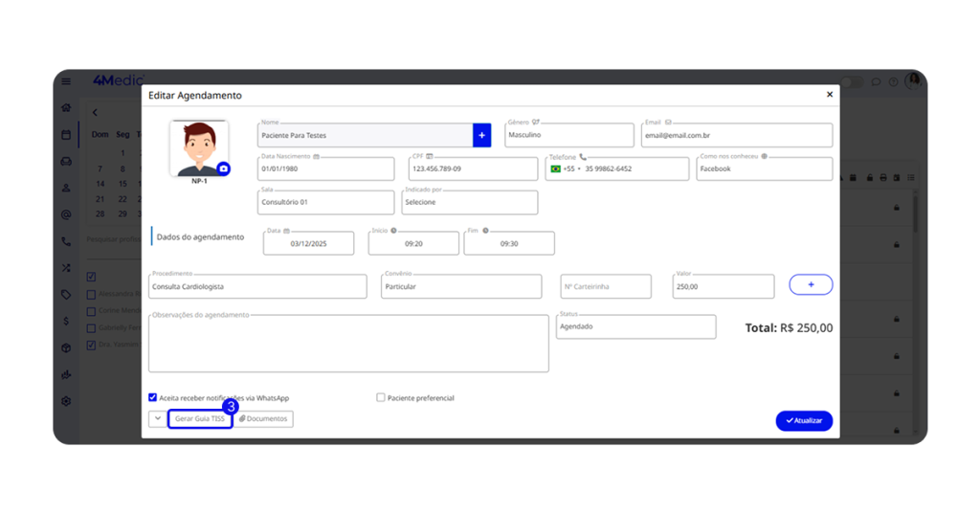Click the Observações do agendamento text area

click(348, 343)
